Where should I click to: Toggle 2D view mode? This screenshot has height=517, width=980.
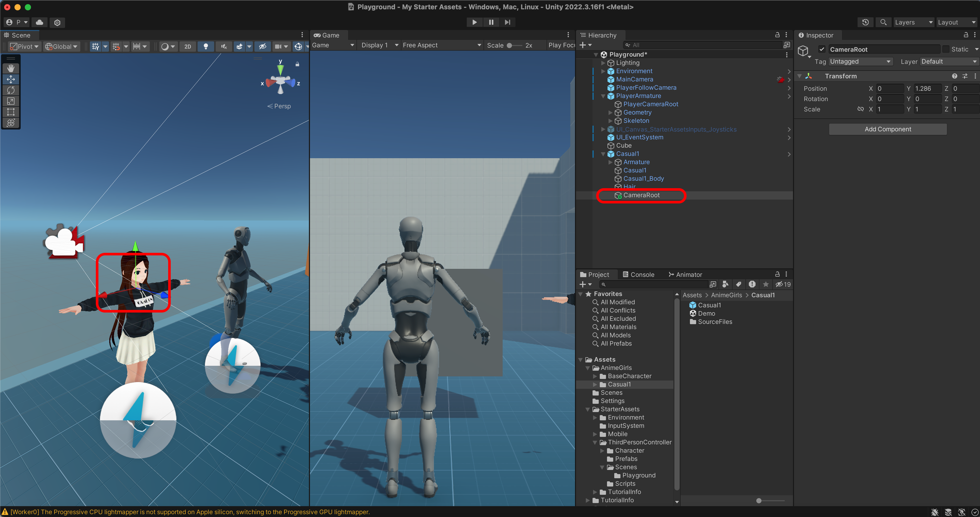pyautogui.click(x=188, y=47)
